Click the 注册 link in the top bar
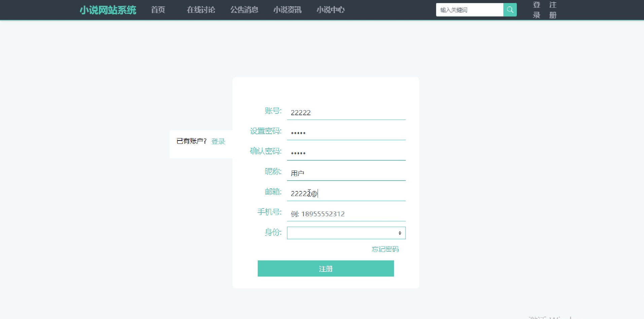 coord(553,10)
